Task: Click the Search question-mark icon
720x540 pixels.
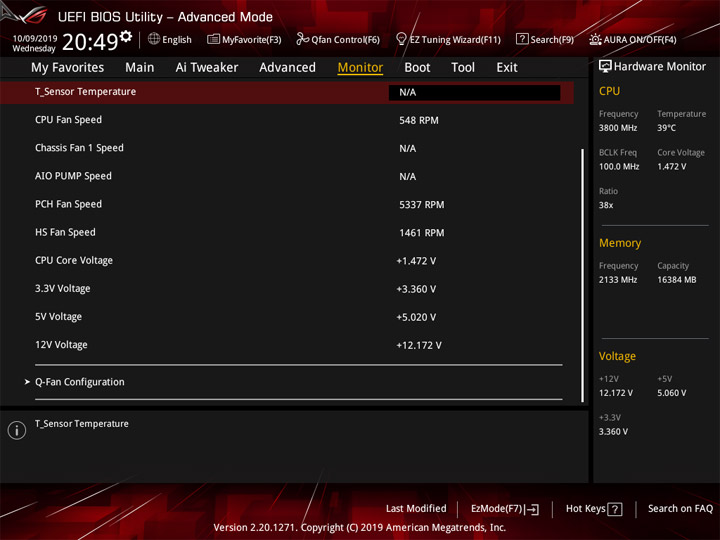Action: pyautogui.click(x=522, y=39)
